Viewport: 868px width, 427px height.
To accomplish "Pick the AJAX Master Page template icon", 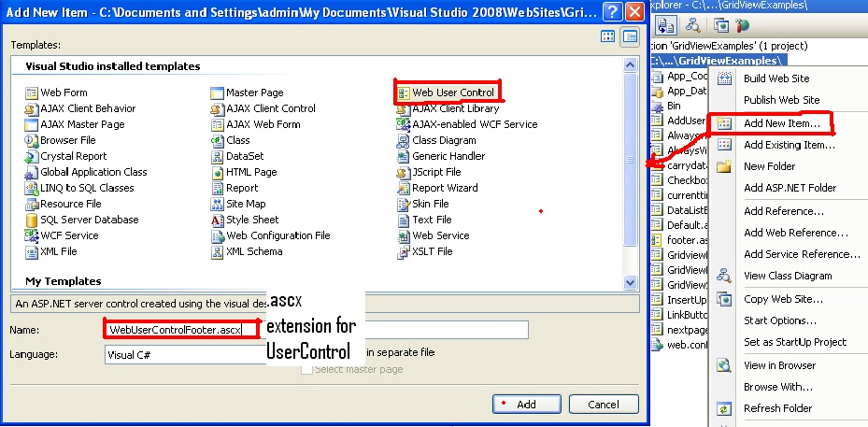I will [x=32, y=124].
